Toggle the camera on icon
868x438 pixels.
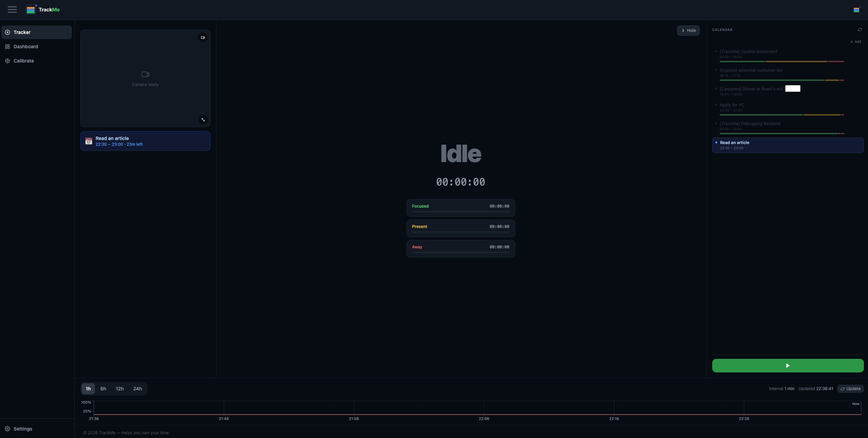click(x=203, y=38)
